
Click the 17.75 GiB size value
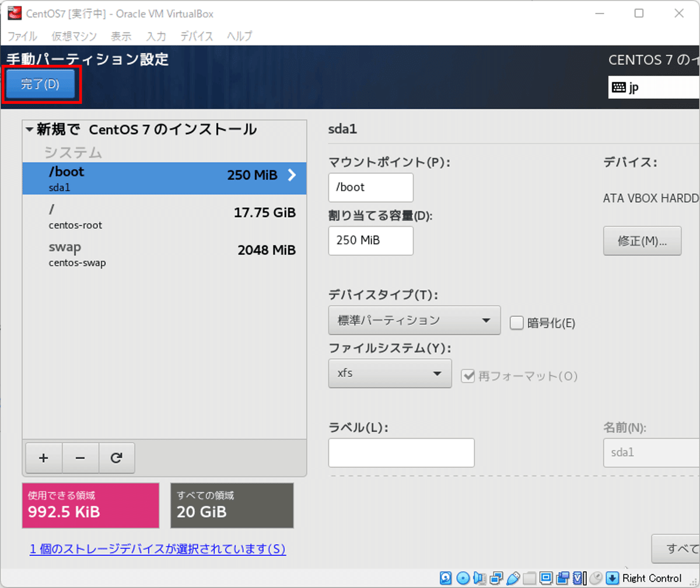tap(265, 212)
